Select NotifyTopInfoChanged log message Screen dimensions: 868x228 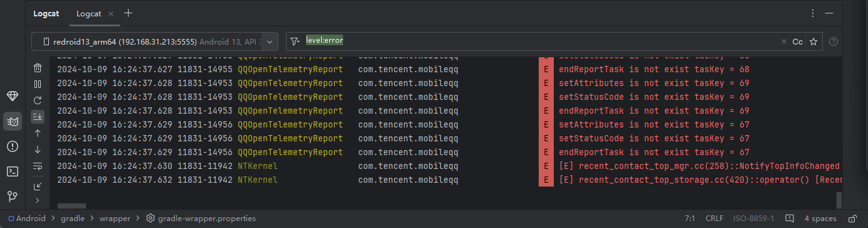click(699, 166)
